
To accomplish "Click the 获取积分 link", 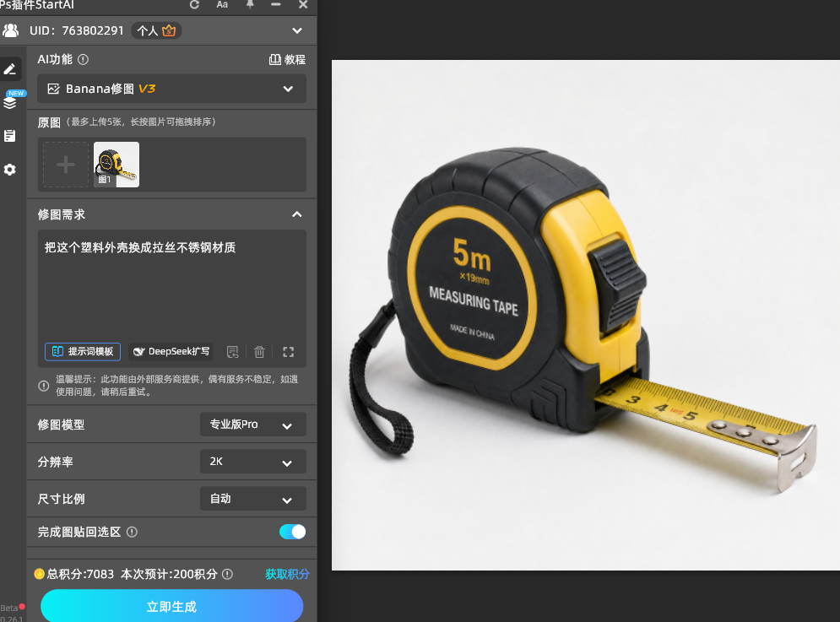I will tap(287, 575).
